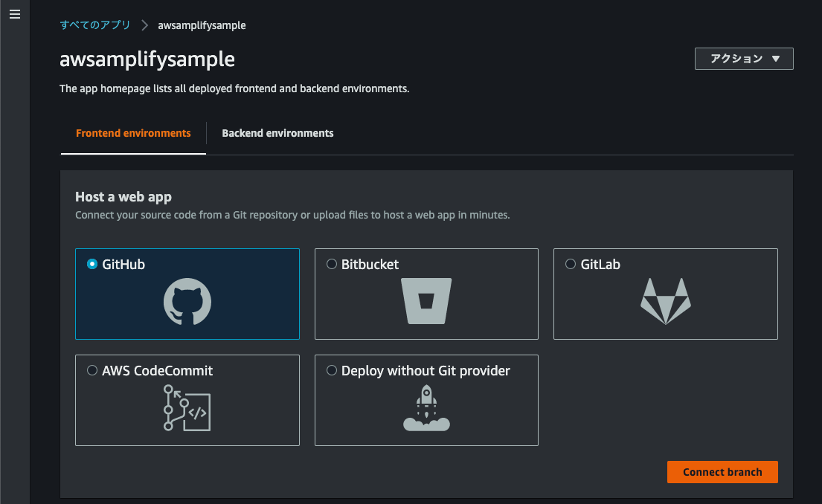Click the awsamplifysample breadcrumb text
The width and height of the screenshot is (822, 504).
coord(202,25)
